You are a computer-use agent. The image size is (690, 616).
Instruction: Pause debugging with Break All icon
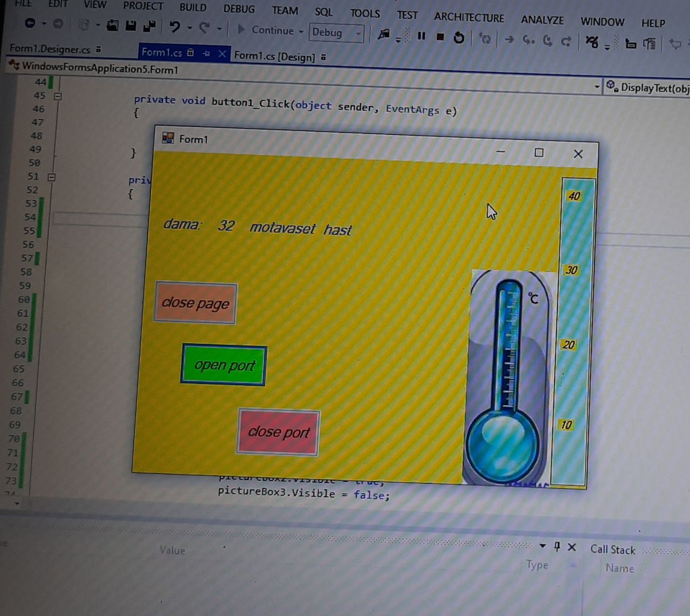[422, 36]
